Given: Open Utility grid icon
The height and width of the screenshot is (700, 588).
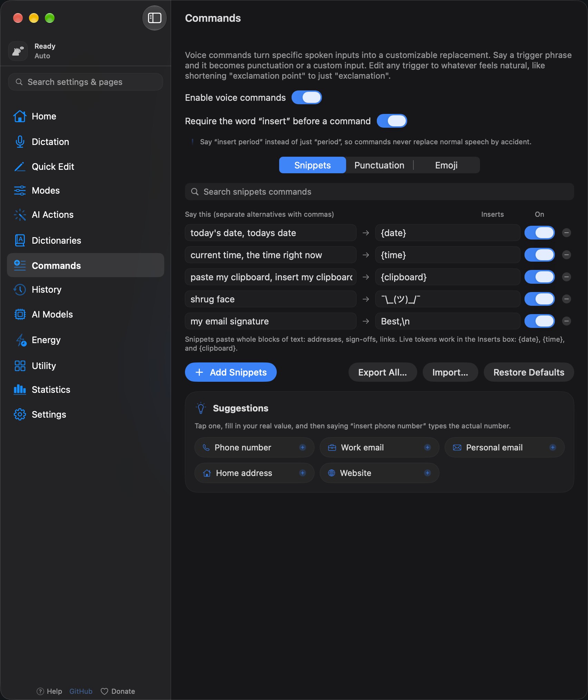Looking at the screenshot, I should 20,366.
